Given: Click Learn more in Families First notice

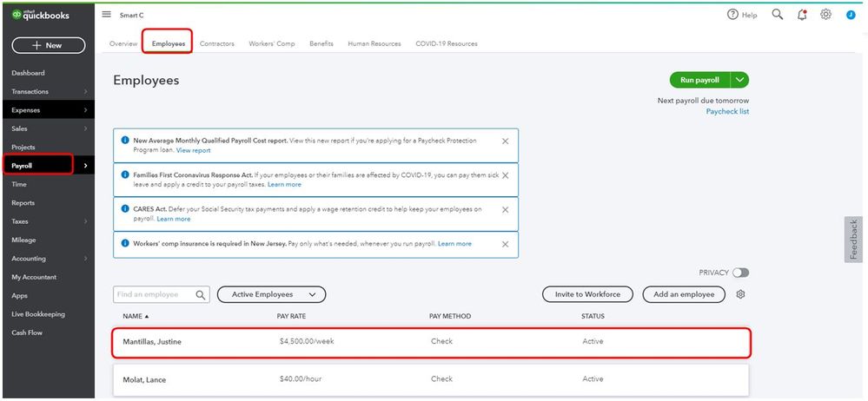Looking at the screenshot, I should pos(284,185).
